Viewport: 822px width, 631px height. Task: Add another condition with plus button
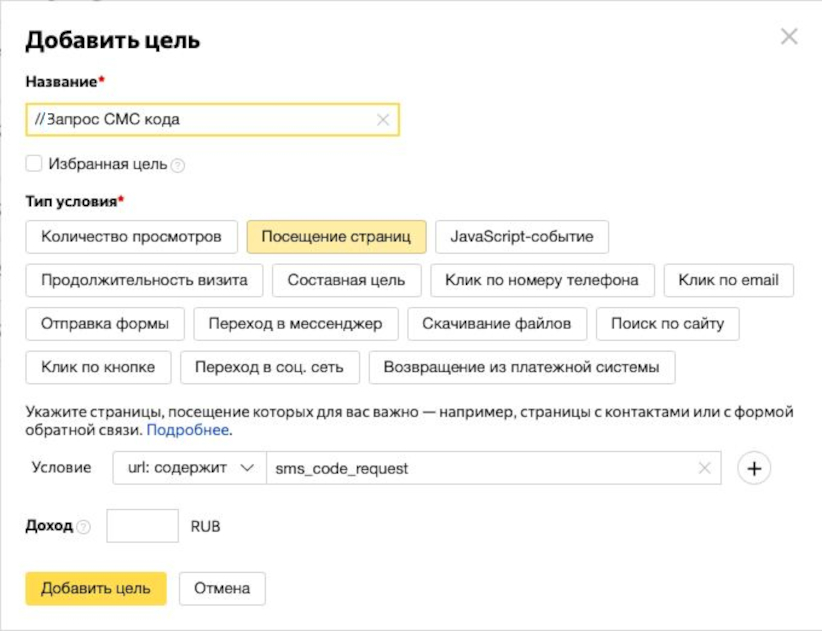754,468
